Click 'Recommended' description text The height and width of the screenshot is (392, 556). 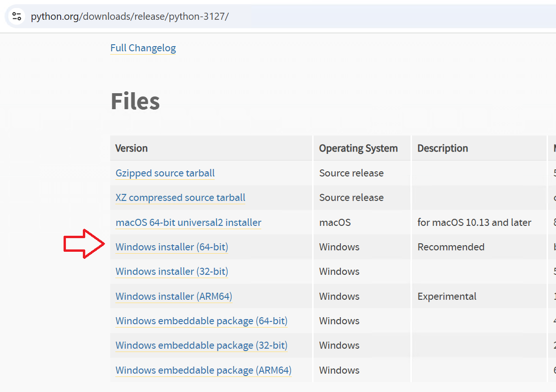pyautogui.click(x=451, y=247)
